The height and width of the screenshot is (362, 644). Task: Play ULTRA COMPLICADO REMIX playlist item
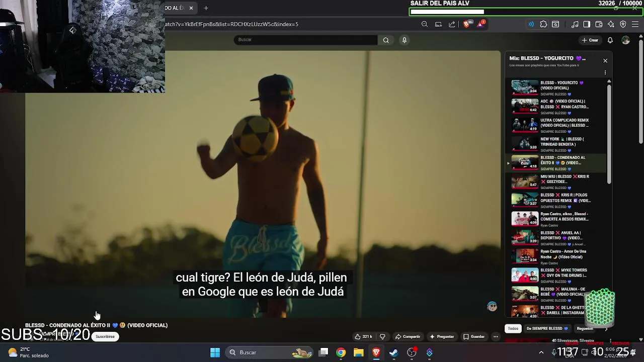click(x=556, y=125)
